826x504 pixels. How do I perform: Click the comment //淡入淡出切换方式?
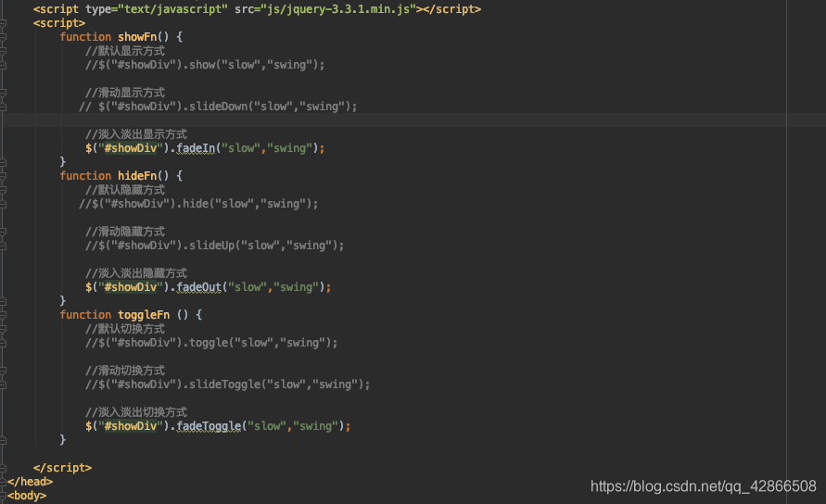pyautogui.click(x=136, y=412)
